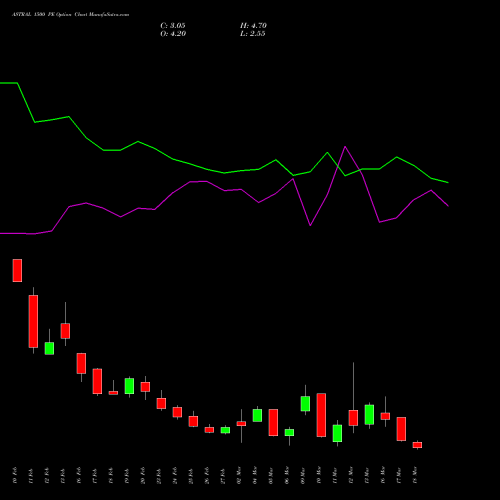Select the open value 'O: 4.20'
This screenshot has width=500, height=500.
coord(173,34)
